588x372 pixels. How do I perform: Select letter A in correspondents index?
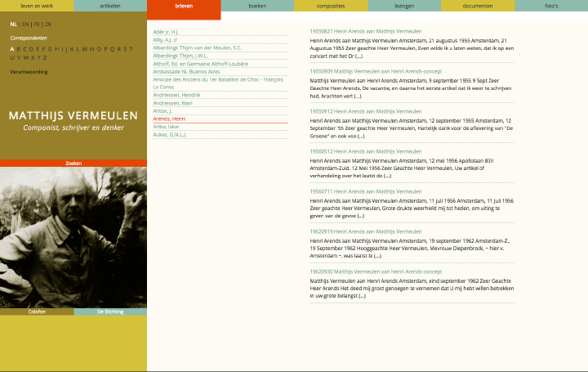(12, 49)
